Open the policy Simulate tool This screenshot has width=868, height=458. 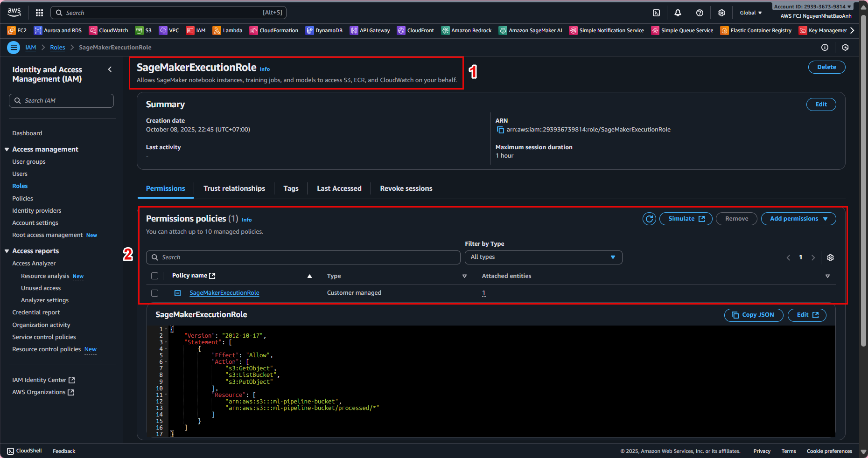click(686, 219)
